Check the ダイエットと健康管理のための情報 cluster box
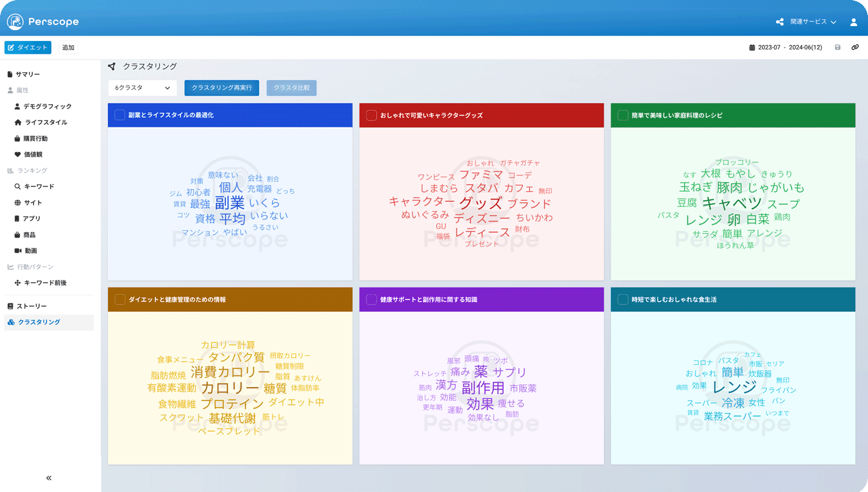Viewport: 868px width, 492px height. (x=119, y=299)
